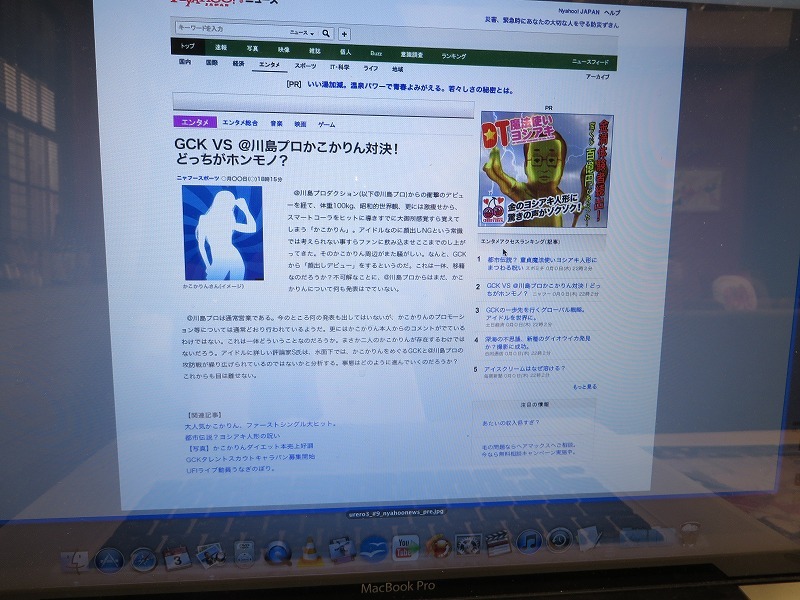
Task: Expand the ニュース search category dropdown
Action: [x=300, y=32]
